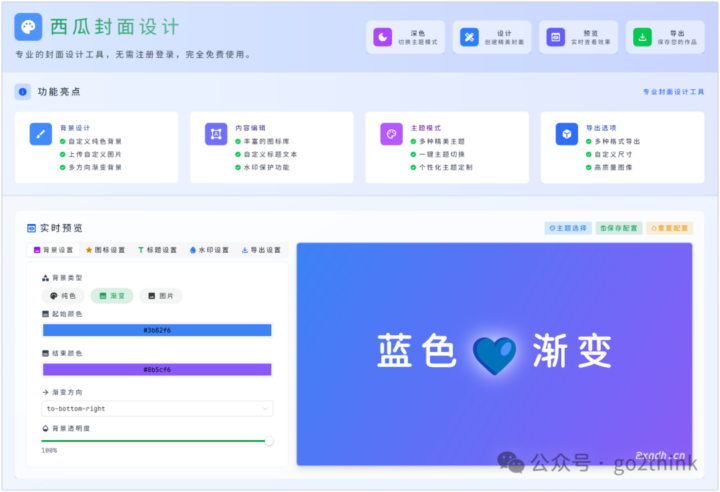Click the 自定义纯色背景 feature row
Image resolution: width=720 pixels, height=492 pixels.
pyautogui.click(x=91, y=141)
